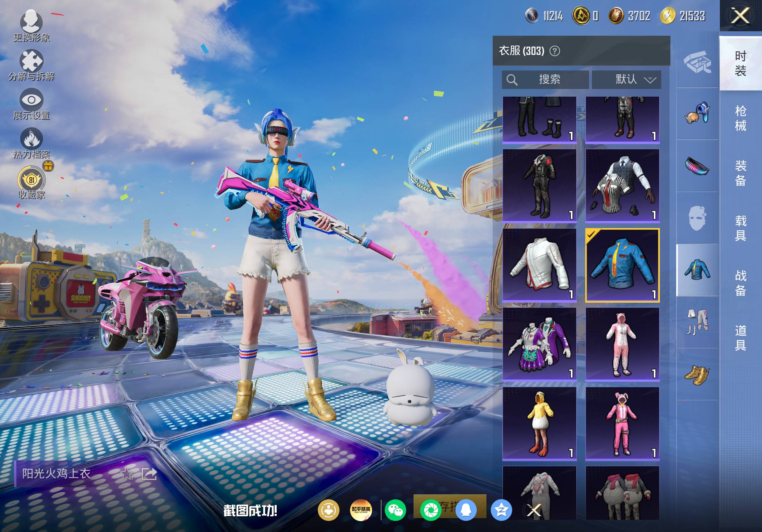This screenshot has width=762, height=532.
Task: Dismiss the 截图成功 share bar
Action: (x=534, y=510)
